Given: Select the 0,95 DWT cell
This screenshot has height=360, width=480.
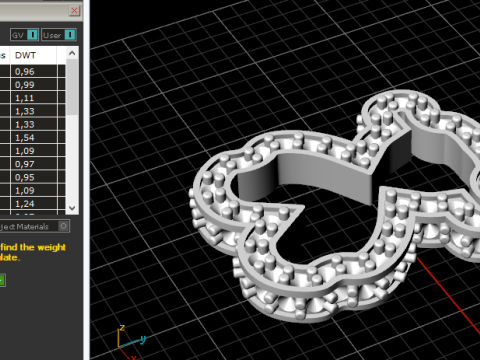Looking at the screenshot, I should point(34,177).
